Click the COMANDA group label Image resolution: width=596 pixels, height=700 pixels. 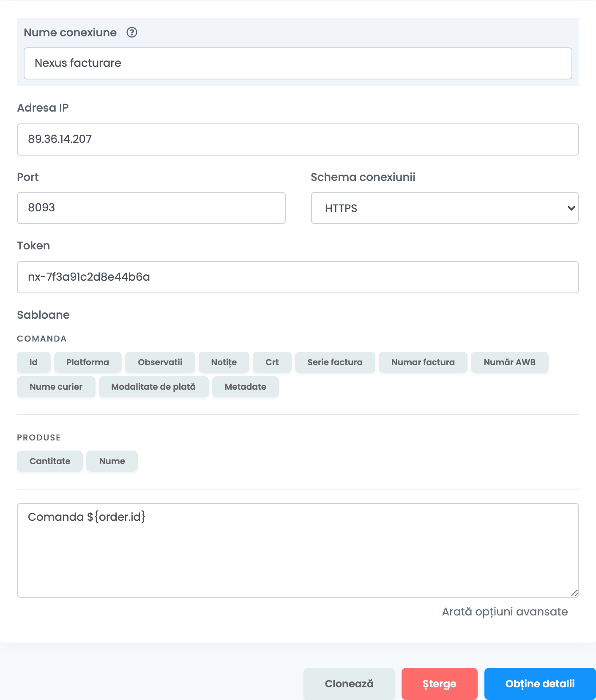[42, 339]
